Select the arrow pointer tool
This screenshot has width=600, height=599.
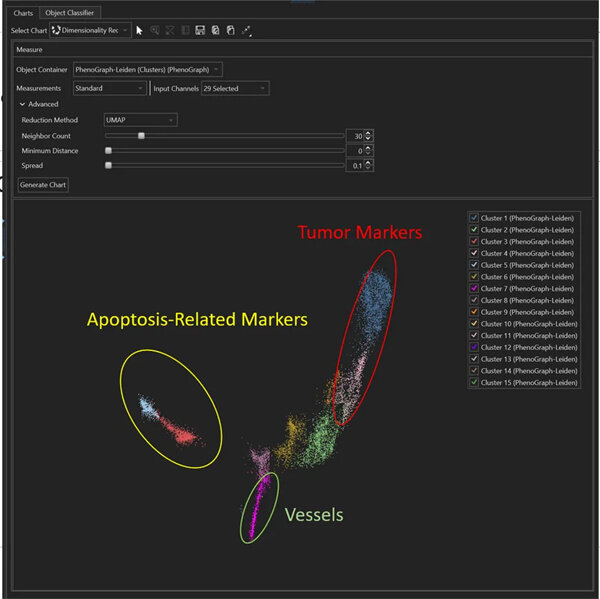tap(140, 30)
